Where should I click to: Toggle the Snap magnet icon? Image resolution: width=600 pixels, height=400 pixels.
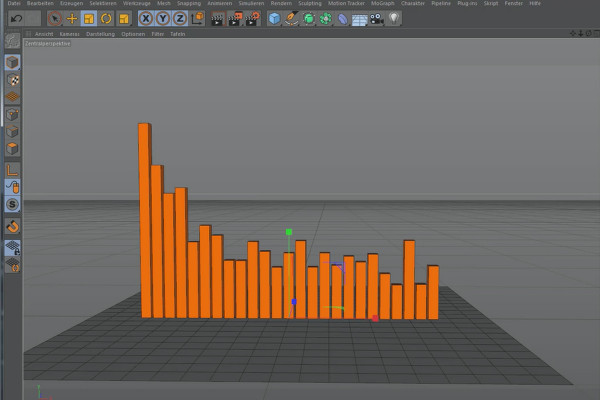[12, 226]
